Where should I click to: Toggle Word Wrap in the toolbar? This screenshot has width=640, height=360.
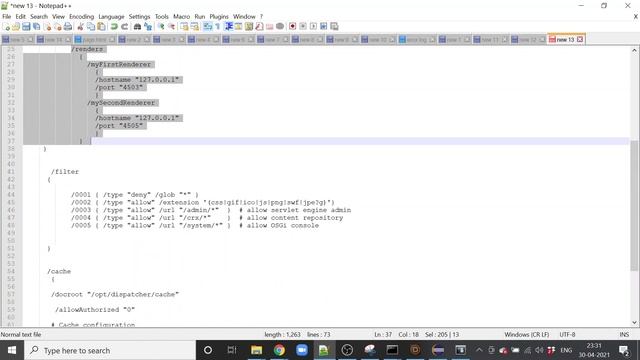point(208,27)
